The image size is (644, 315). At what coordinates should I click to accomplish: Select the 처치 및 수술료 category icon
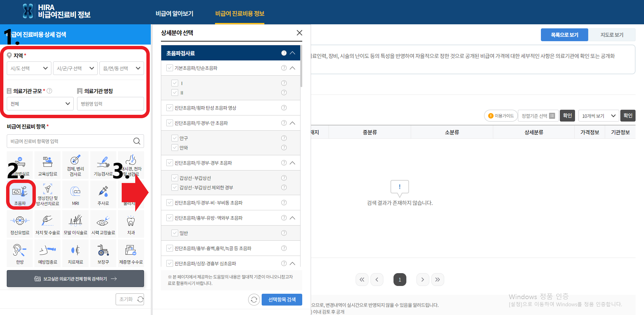coord(48,224)
